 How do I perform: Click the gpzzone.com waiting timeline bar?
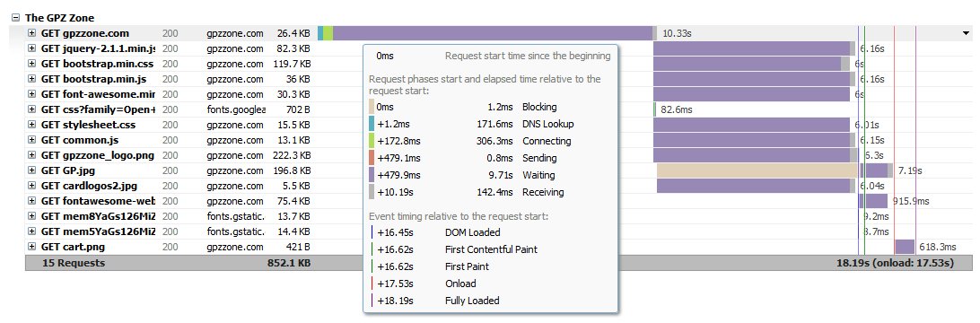493,34
